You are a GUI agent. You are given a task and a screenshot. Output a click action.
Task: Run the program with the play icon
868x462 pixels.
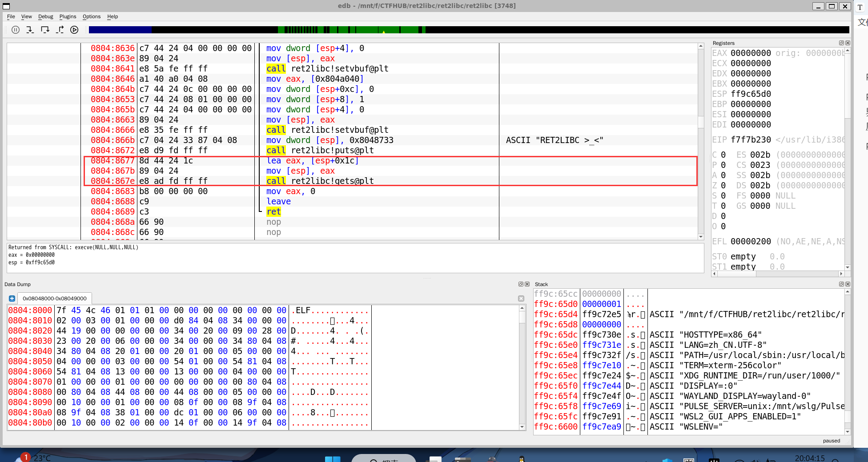pyautogui.click(x=74, y=30)
